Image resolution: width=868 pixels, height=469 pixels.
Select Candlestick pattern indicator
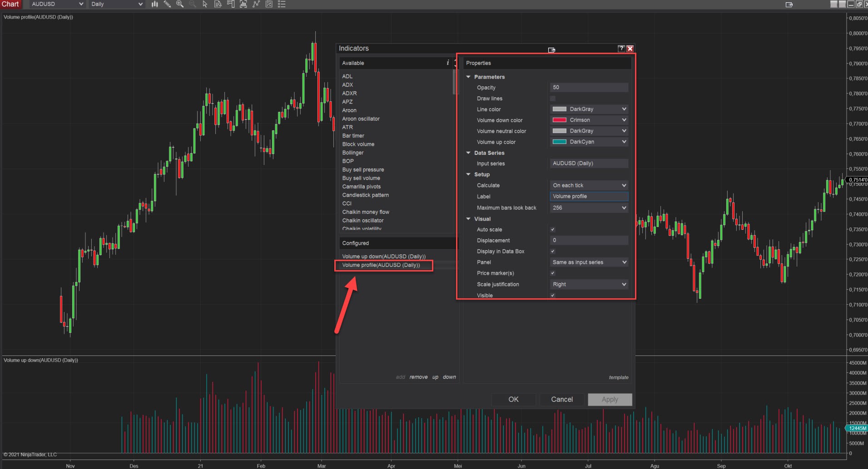click(x=365, y=195)
